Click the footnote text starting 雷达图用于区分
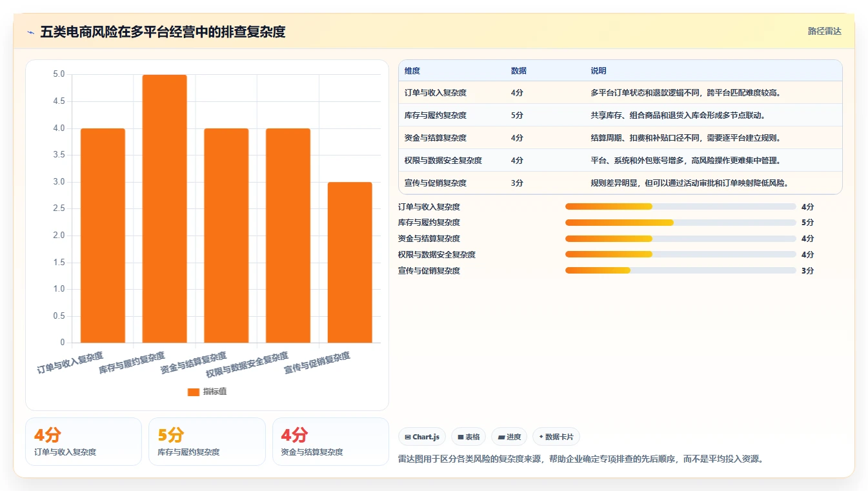Viewport: 868px width, 491px height. pyautogui.click(x=582, y=459)
